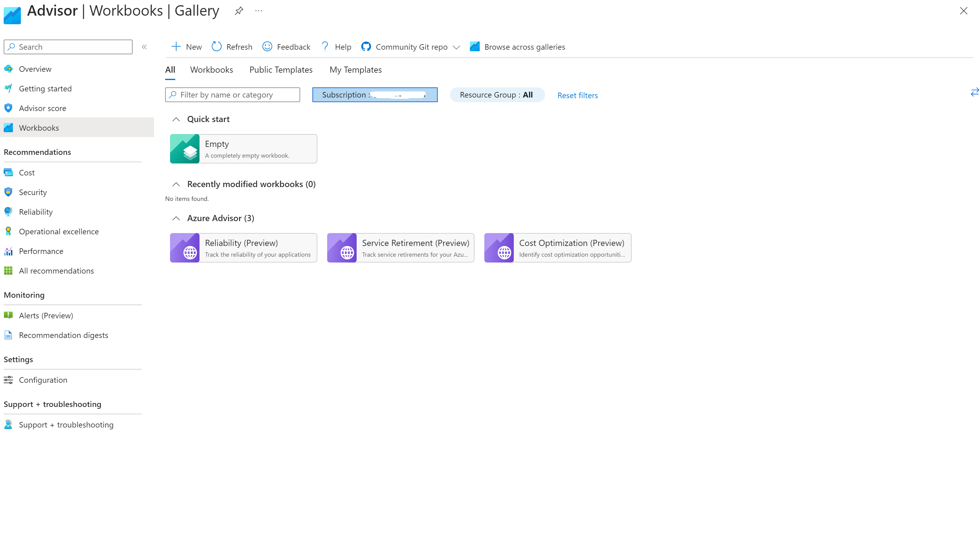Open the Subscription filter dropdown
Viewport: 980px width, 533px height.
(374, 95)
